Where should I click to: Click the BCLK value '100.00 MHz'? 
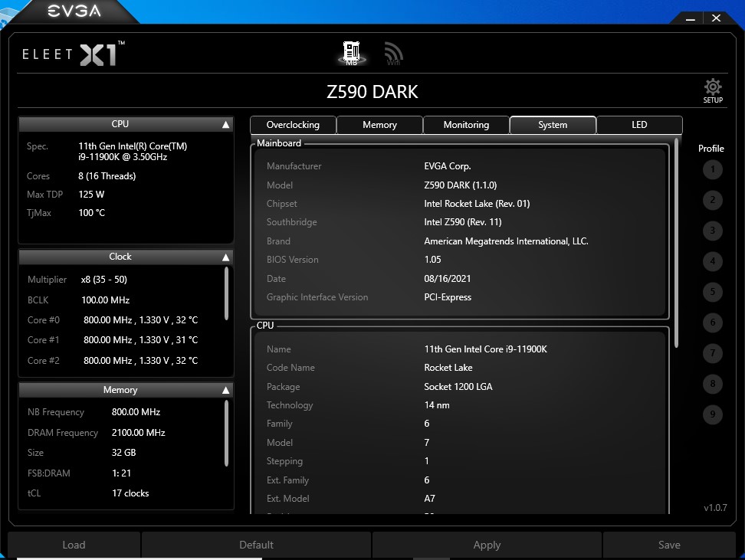pos(106,300)
